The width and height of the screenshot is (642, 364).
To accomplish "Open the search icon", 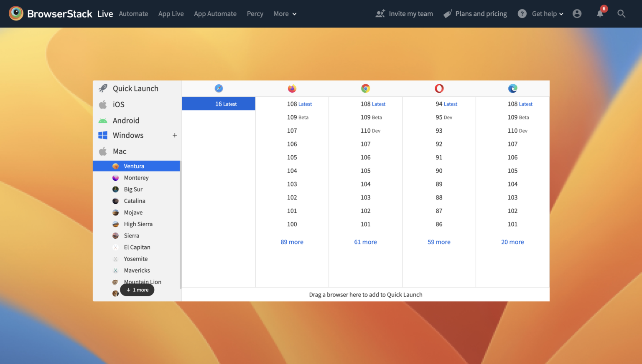I will [622, 14].
